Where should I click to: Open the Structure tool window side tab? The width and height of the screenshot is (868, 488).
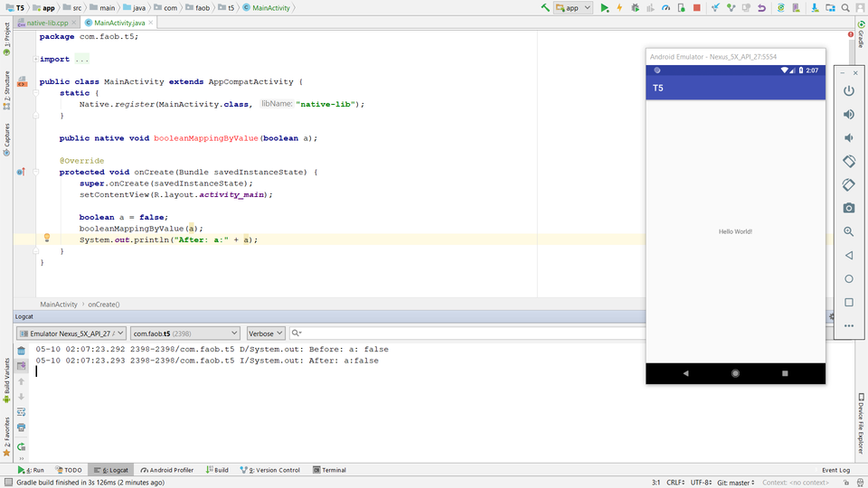pyautogui.click(x=6, y=90)
